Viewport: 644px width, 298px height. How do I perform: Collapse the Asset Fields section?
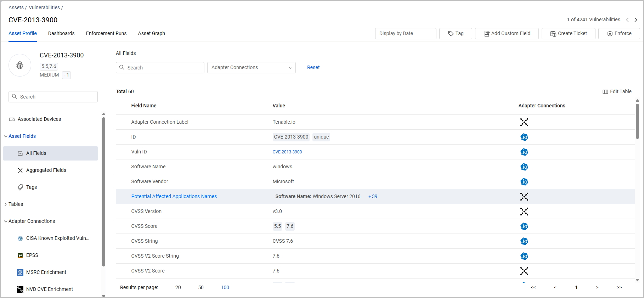6,136
